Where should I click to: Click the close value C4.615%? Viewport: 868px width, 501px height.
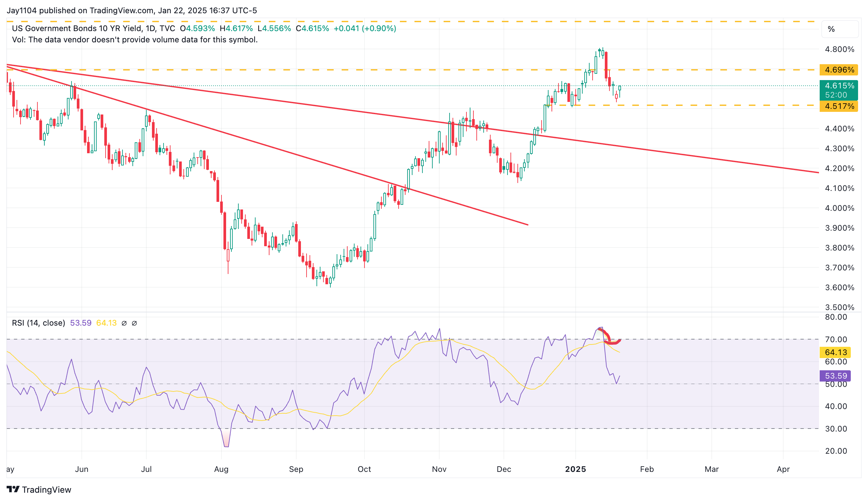pyautogui.click(x=312, y=28)
